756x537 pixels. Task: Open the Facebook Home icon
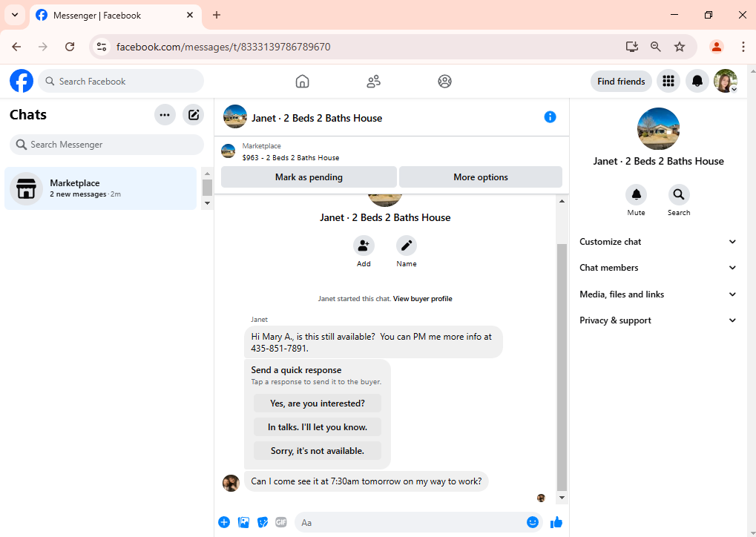302,81
